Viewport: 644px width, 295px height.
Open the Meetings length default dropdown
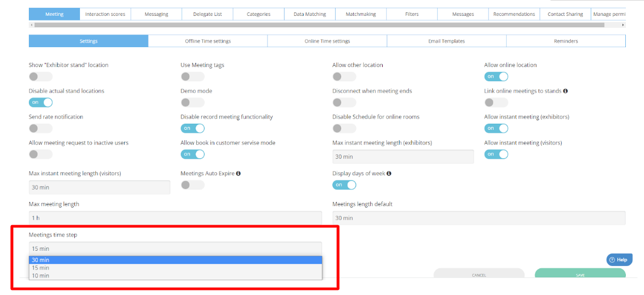479,218
